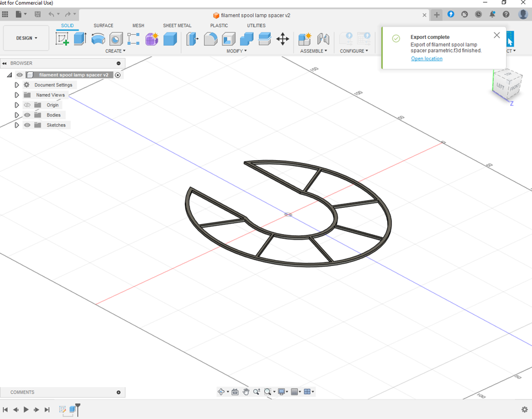
Task: Switch to the PLASTIC tab
Action: [x=219, y=25]
